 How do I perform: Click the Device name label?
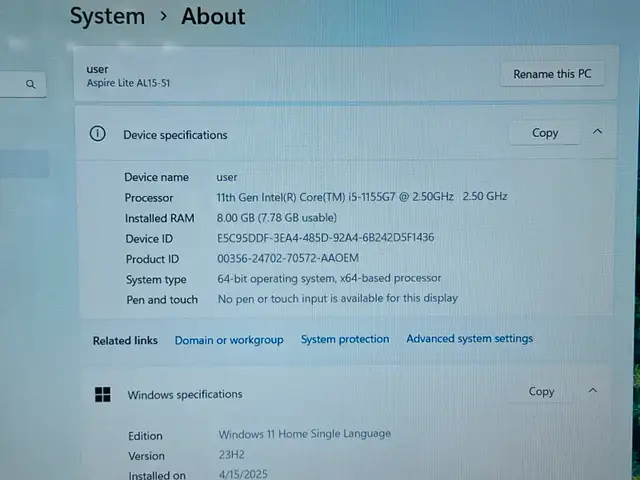pyautogui.click(x=156, y=178)
